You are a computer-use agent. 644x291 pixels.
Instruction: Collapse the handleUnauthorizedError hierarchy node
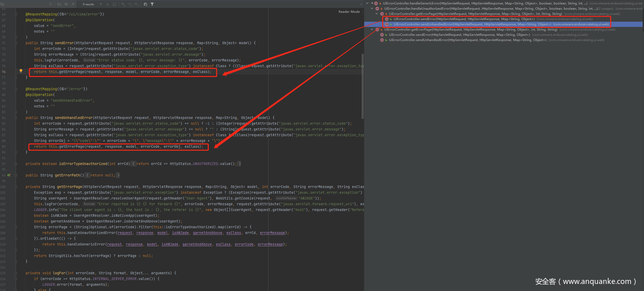[372, 9]
